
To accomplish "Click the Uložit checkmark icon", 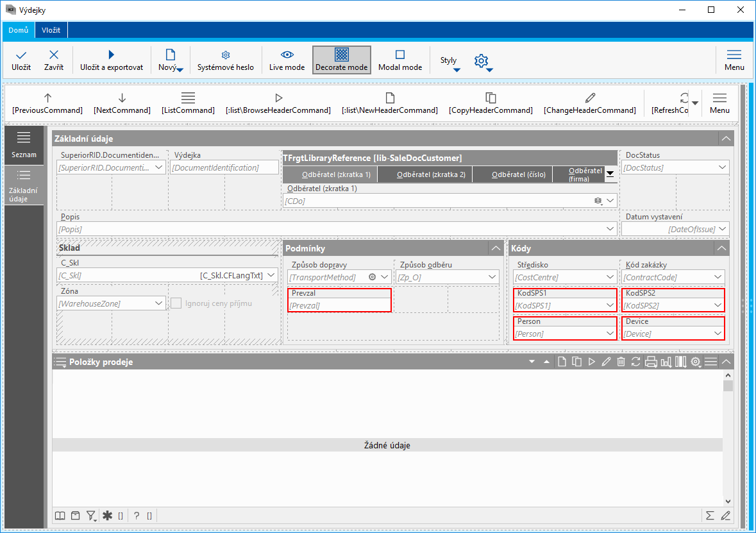I will pyautogui.click(x=21, y=56).
